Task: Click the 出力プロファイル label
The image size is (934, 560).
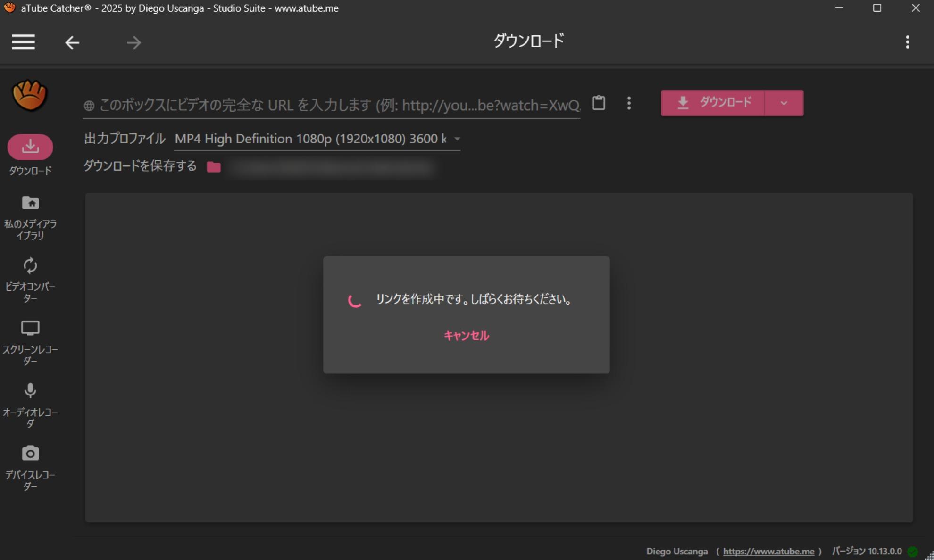Action: 125,139
